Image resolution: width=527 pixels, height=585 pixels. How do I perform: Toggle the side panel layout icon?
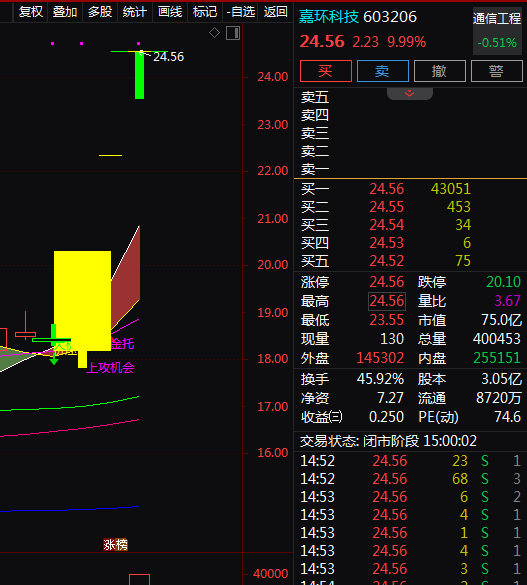pyautogui.click(x=233, y=33)
